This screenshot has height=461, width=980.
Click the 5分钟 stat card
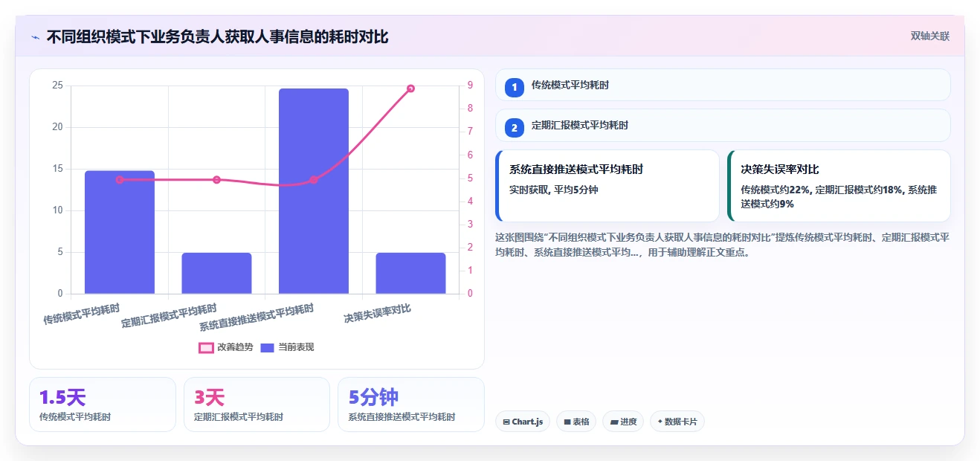coord(410,404)
